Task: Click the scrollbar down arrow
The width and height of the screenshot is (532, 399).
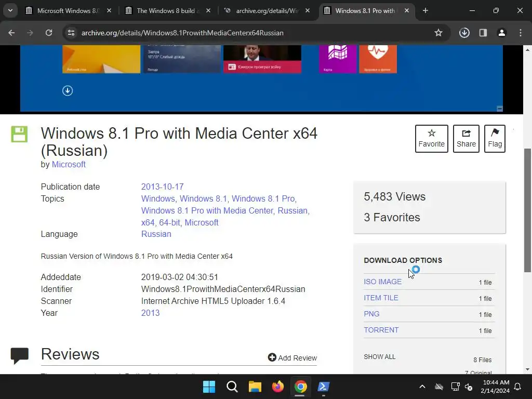Action: coord(527,369)
